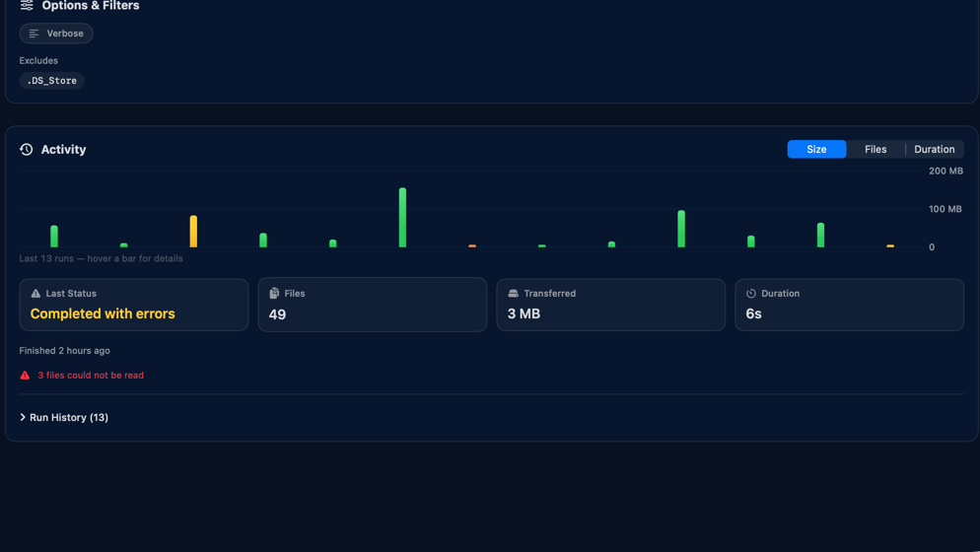Screen dimensions: 980x552
Task: Click 'Finished 2 hours ago' text
Action: tap(64, 351)
